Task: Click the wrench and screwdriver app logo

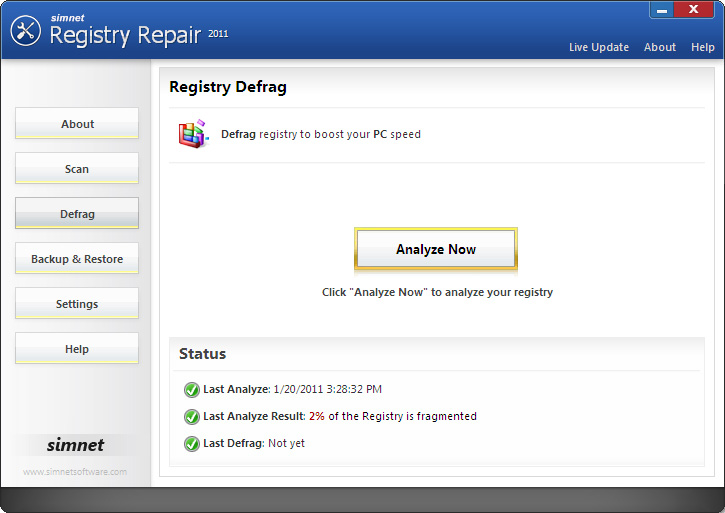Action: (25, 31)
